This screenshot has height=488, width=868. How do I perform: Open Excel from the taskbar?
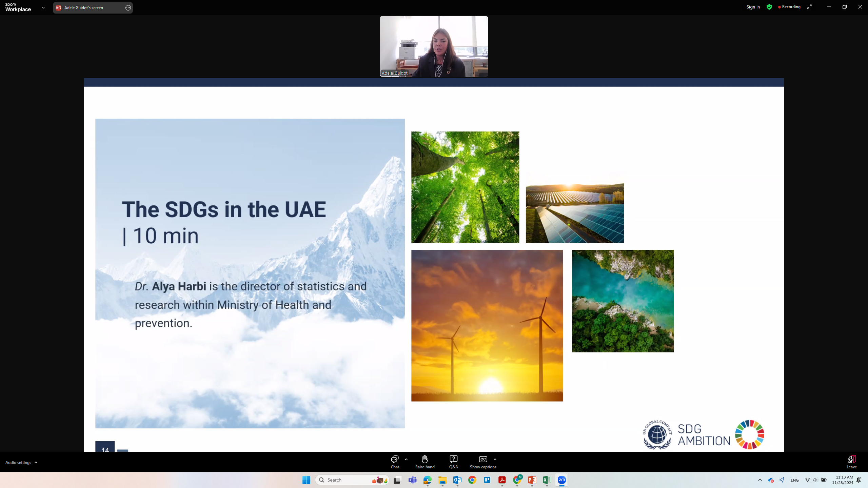tap(547, 480)
